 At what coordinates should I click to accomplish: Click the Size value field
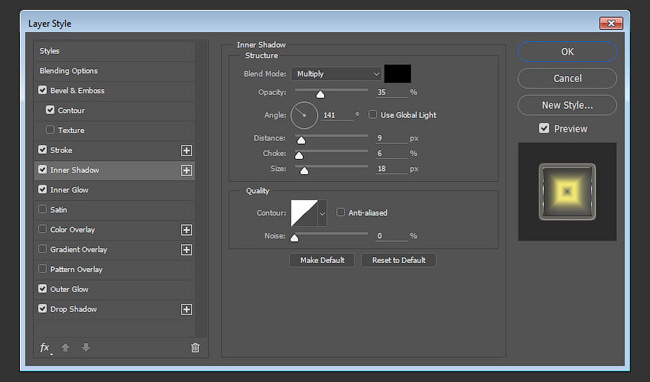pyautogui.click(x=391, y=169)
